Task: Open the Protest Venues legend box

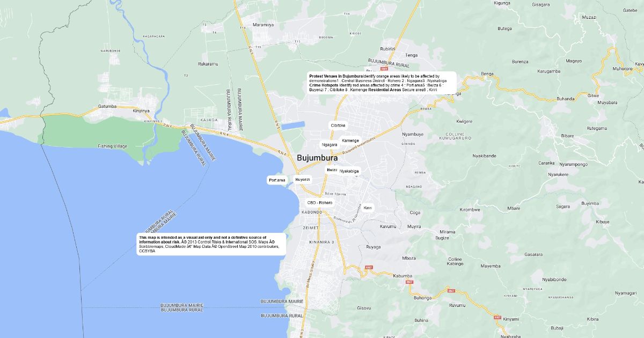Action: tap(382, 83)
